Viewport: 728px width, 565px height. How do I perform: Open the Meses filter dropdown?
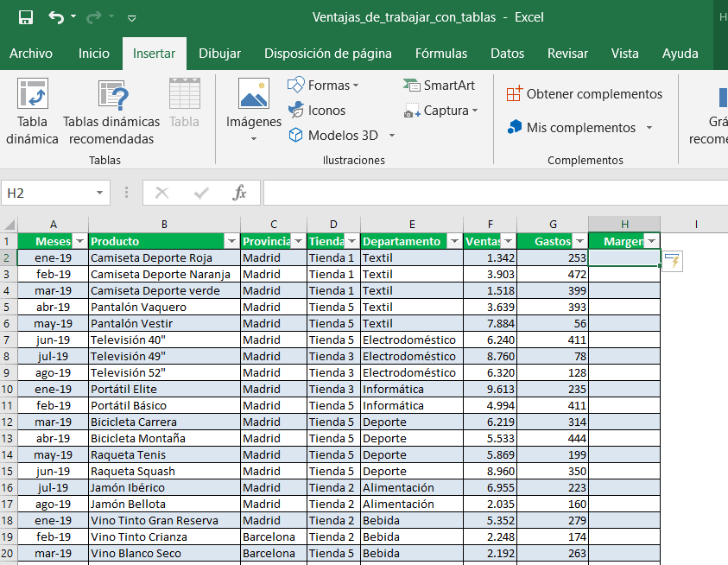pyautogui.click(x=79, y=241)
